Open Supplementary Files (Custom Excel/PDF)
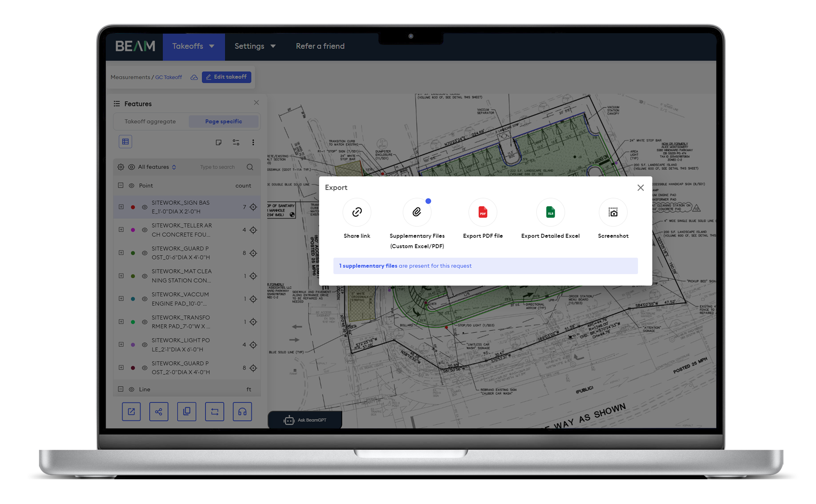Screen dimensions: 816x504 click(x=417, y=212)
